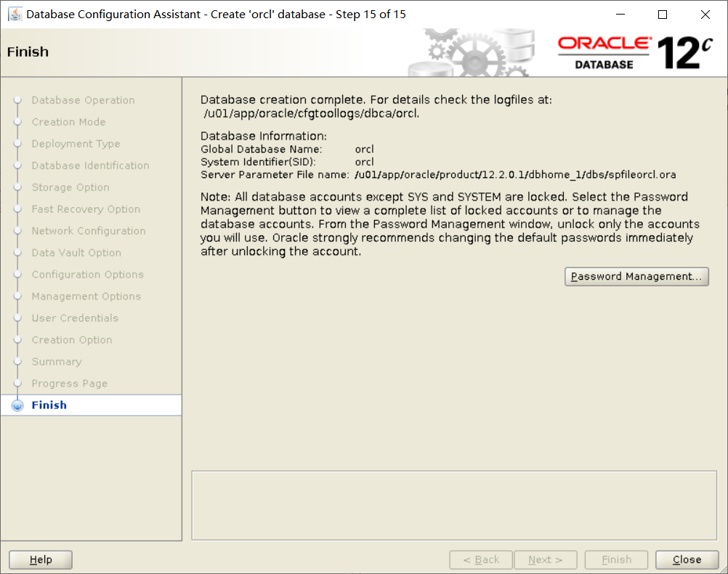Select User Credentials step
The width and height of the screenshot is (728, 574).
75,318
